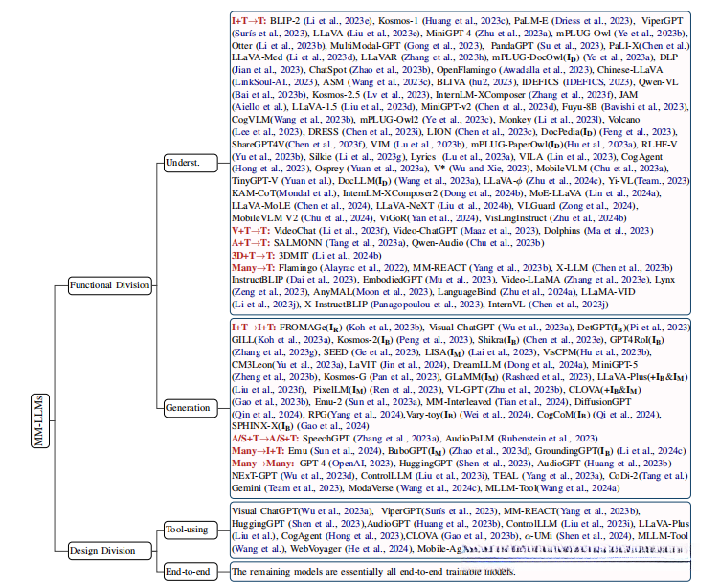Select the Generation branch box
720x588 pixels.
coord(191,408)
